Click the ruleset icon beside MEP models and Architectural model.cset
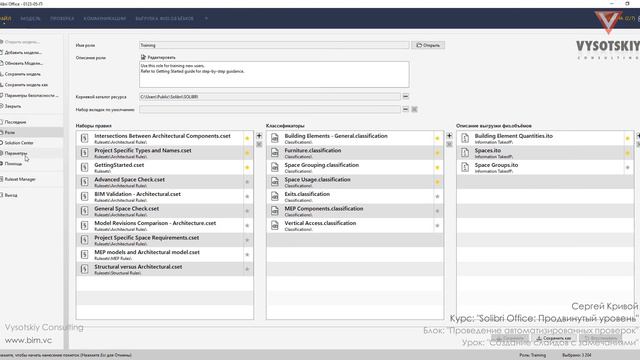This screenshot has height=360, width=640. coord(84,254)
